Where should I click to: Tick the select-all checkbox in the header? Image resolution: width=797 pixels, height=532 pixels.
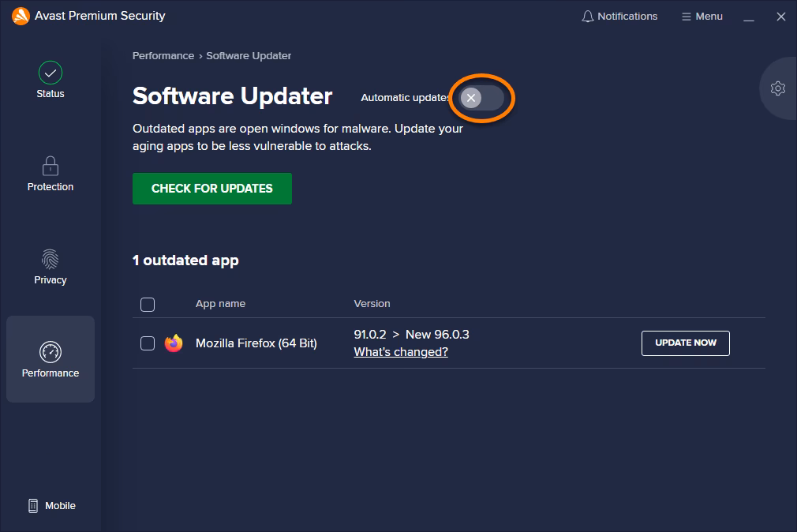[x=148, y=305]
